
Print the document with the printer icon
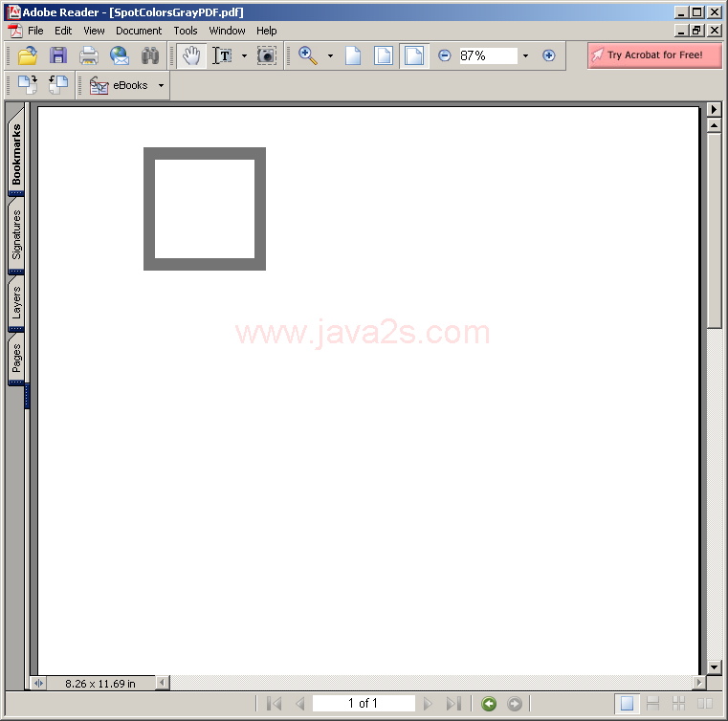pyautogui.click(x=89, y=55)
